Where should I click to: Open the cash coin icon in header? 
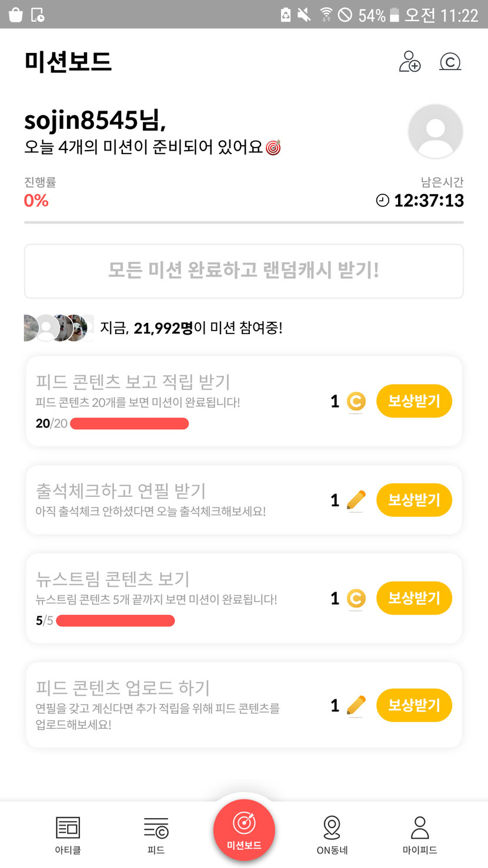coord(450,62)
